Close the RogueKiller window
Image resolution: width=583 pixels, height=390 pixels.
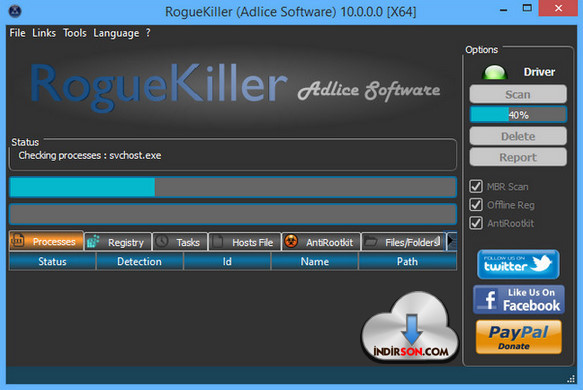(x=558, y=8)
